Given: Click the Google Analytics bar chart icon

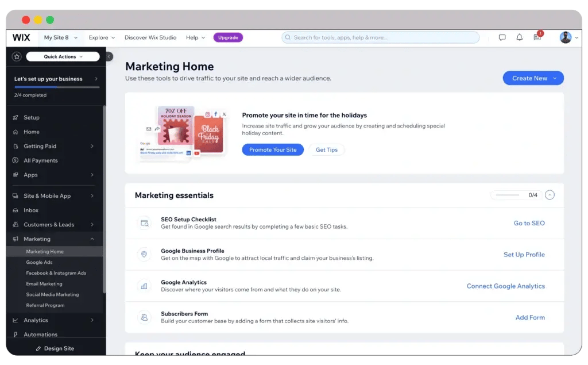Looking at the screenshot, I should click(144, 286).
